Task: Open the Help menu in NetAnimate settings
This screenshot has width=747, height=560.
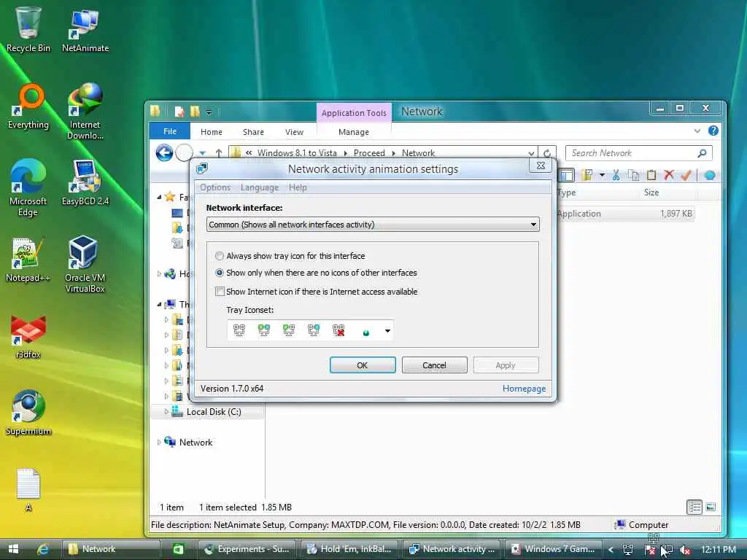Action: pos(298,187)
